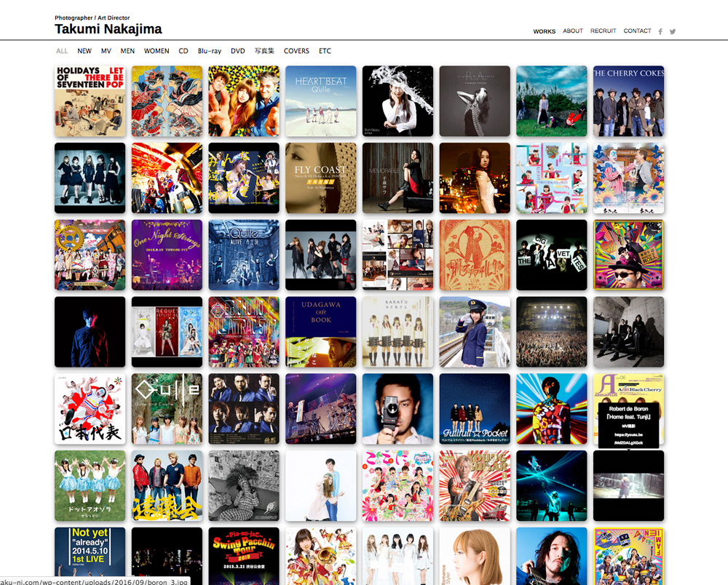Open KARAT schoolgirls thumbnail

click(398, 333)
